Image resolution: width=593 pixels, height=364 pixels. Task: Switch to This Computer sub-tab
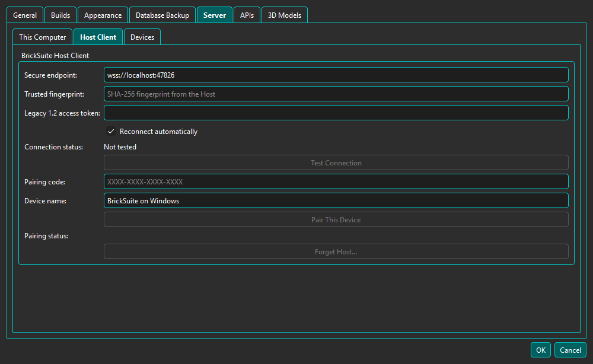[42, 37]
